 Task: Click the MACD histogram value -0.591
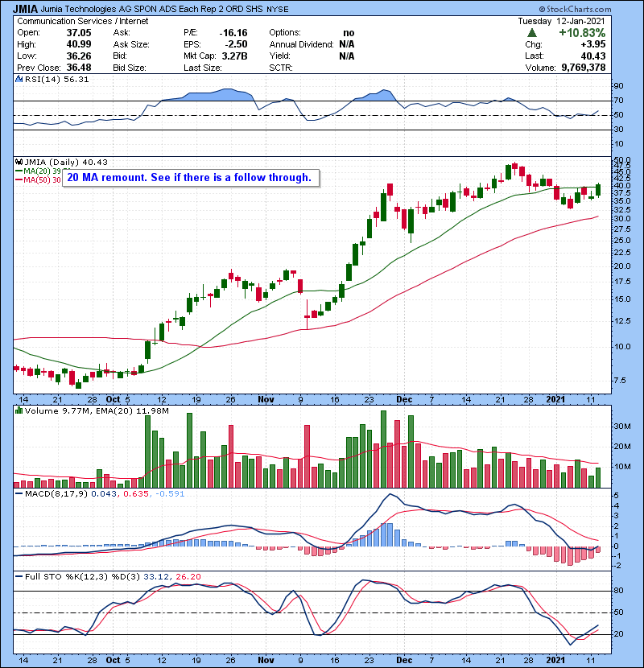(x=170, y=494)
